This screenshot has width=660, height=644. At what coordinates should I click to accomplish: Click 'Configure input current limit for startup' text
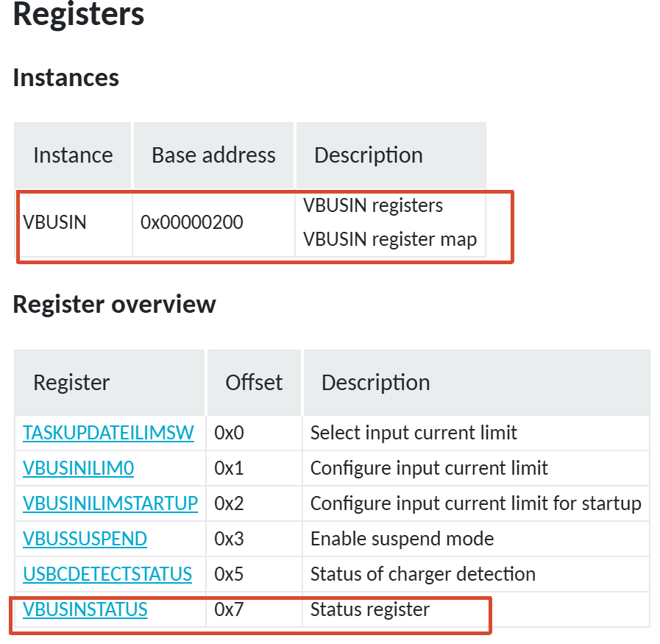(x=476, y=503)
